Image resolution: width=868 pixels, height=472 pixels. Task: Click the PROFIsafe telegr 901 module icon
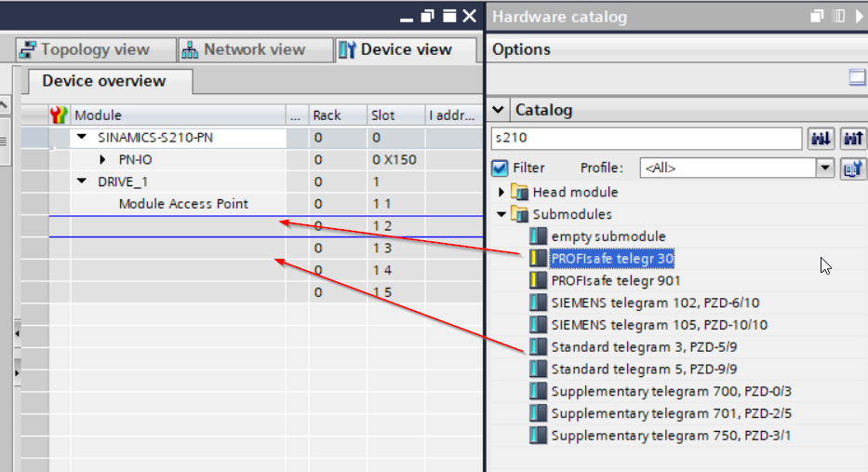[x=538, y=280]
